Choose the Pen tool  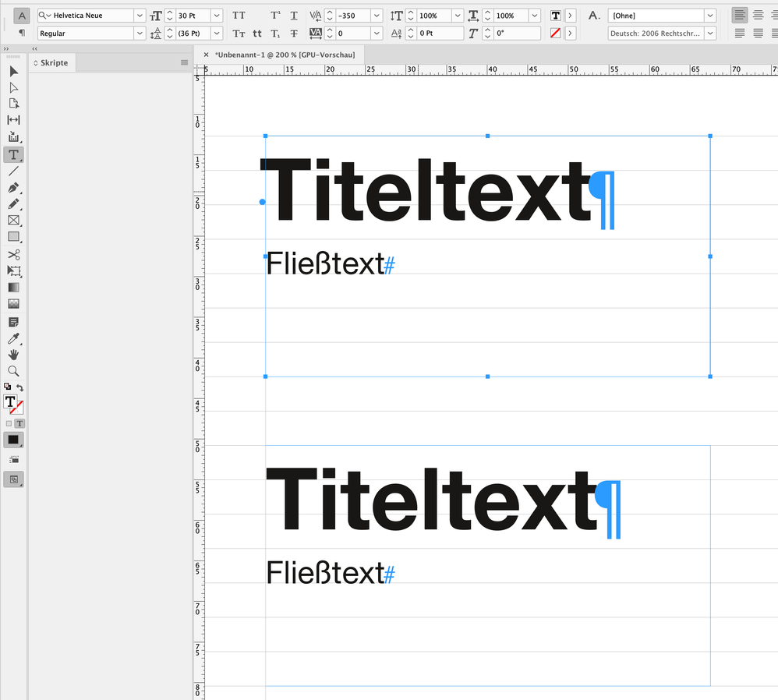13,188
